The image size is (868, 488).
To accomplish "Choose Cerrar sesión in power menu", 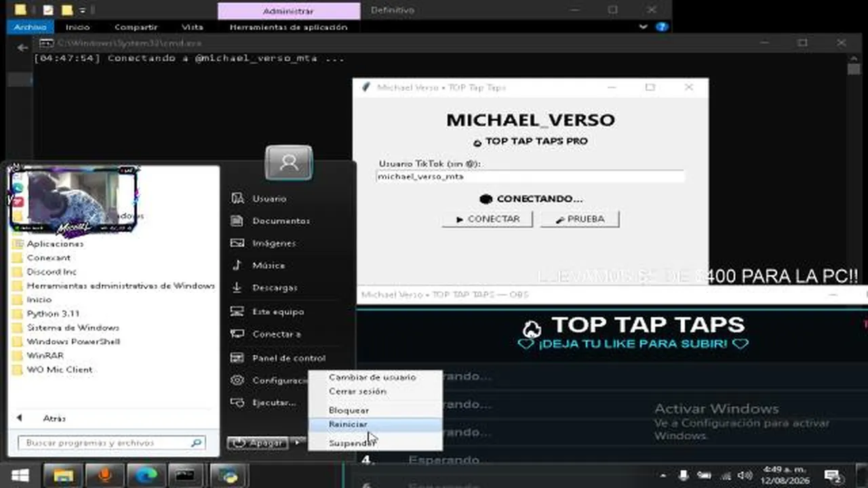I will click(x=375, y=391).
